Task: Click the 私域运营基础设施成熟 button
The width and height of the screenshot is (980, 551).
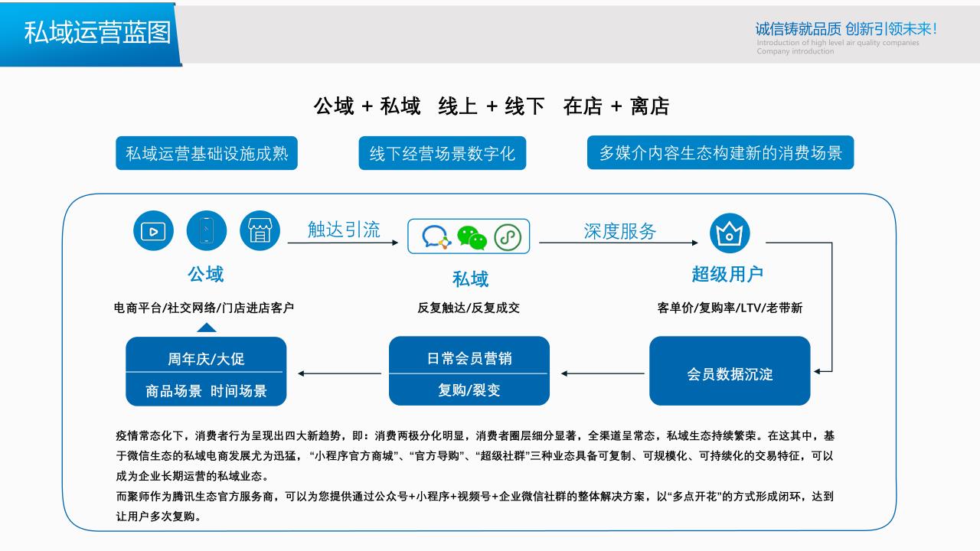Action: click(207, 153)
